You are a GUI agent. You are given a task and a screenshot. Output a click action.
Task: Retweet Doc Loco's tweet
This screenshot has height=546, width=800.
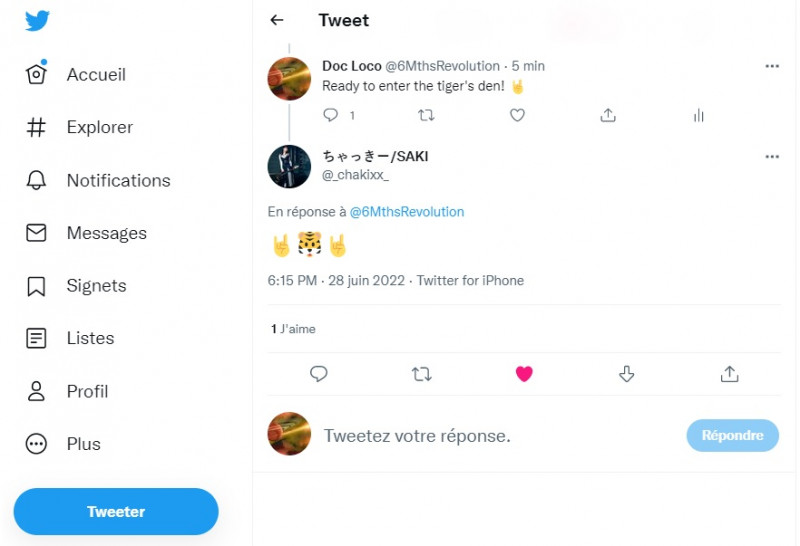coord(426,115)
